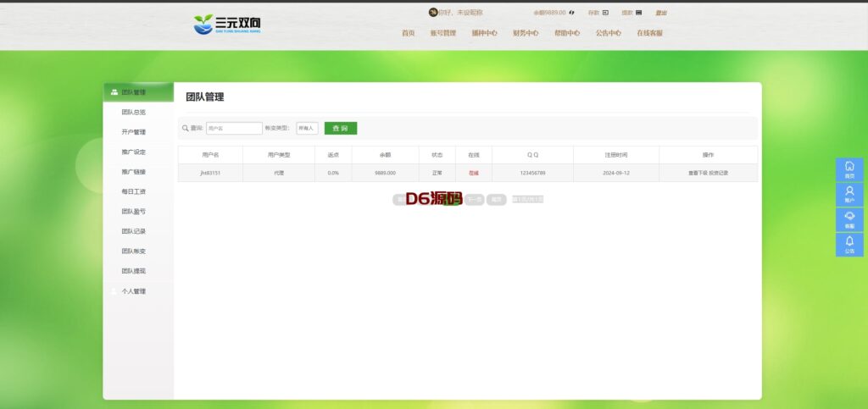The image size is (868, 409).
Task: Select 每日工资 in the sidebar
Action: pos(133,191)
